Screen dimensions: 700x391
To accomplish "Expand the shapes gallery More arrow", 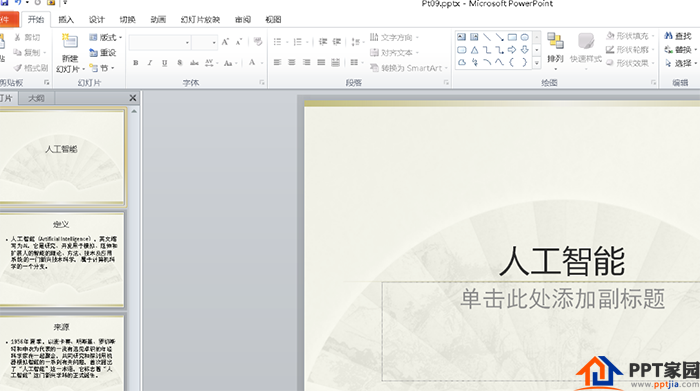I will [x=537, y=63].
